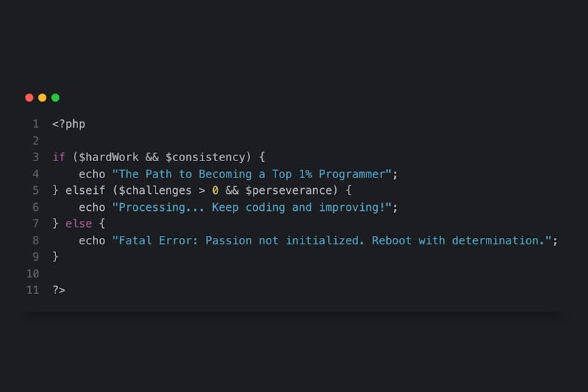Click the closing brace on line 9

coord(55,257)
